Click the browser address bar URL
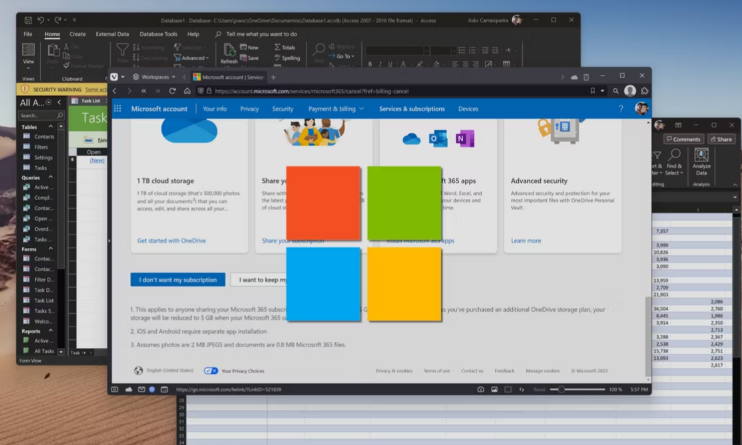 [x=311, y=91]
